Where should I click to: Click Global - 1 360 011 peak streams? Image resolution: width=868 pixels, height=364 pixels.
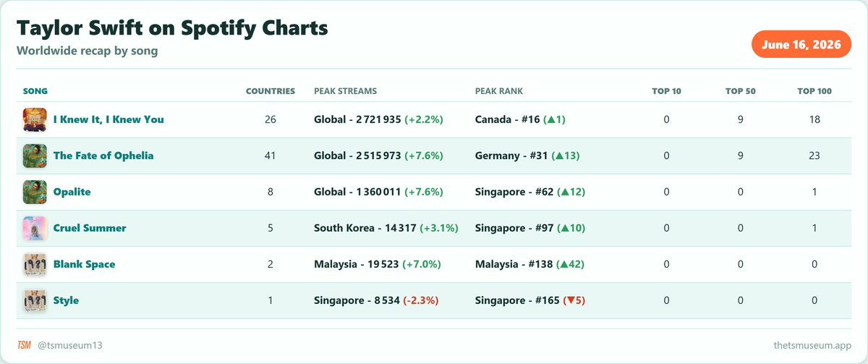click(x=378, y=192)
